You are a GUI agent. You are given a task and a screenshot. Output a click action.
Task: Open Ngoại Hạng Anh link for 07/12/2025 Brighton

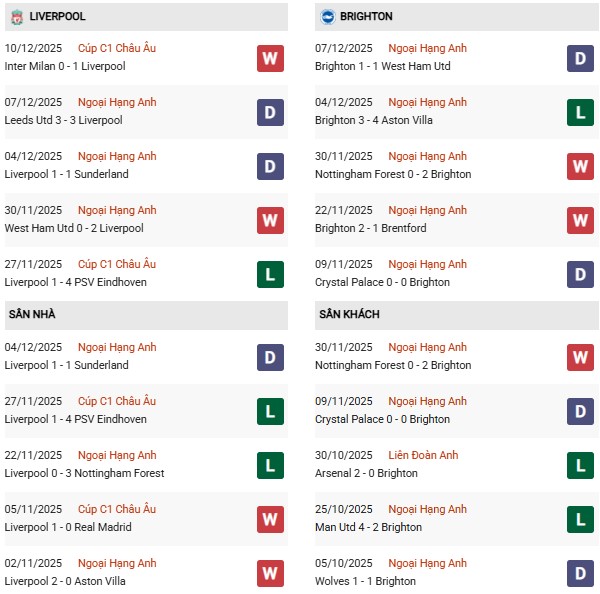pyautogui.click(x=427, y=48)
